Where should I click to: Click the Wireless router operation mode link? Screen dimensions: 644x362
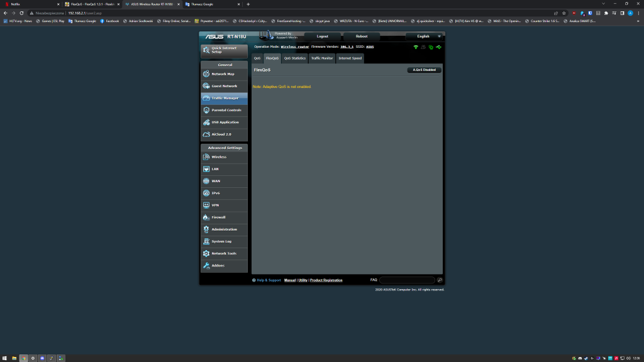click(295, 47)
